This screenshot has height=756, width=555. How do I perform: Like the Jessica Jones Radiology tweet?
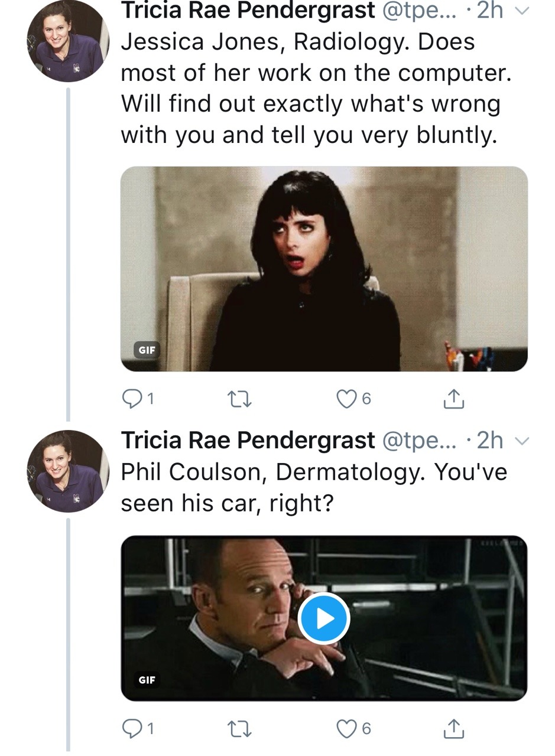(x=345, y=400)
